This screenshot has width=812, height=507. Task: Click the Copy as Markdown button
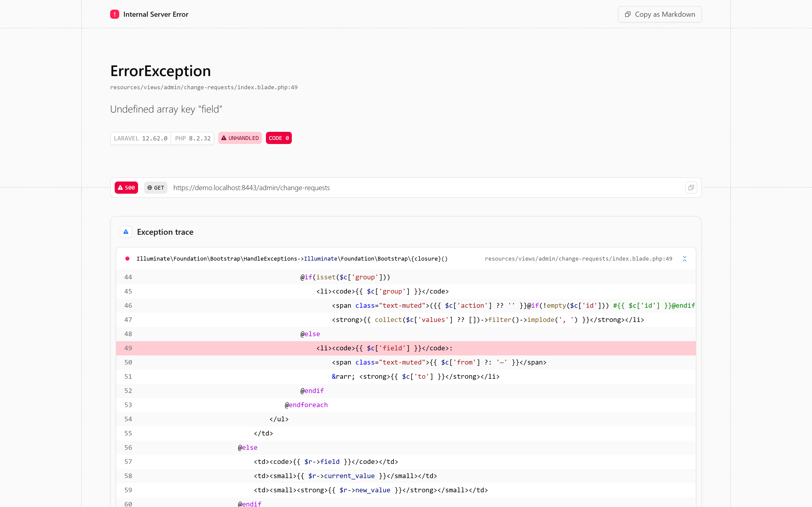(660, 14)
